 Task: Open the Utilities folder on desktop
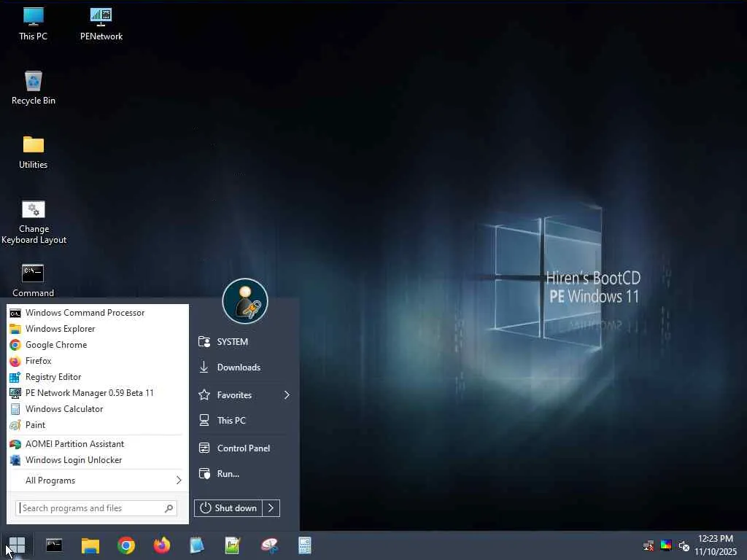pos(34,152)
